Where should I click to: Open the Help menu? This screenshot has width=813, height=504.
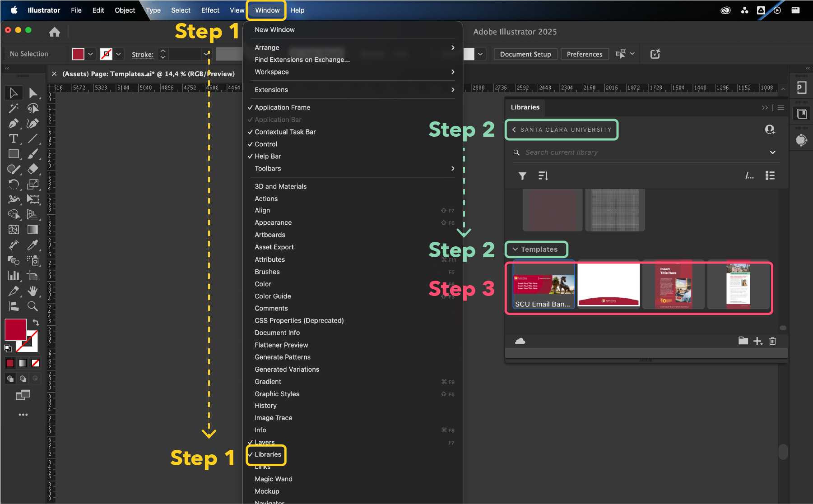coord(297,10)
